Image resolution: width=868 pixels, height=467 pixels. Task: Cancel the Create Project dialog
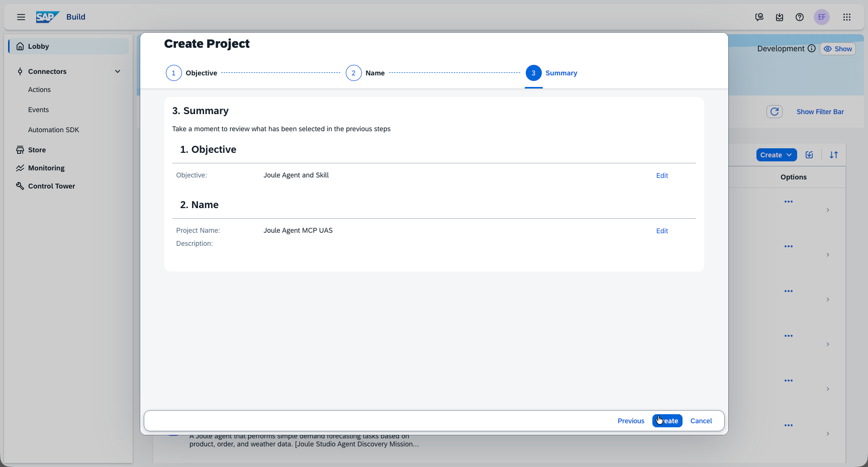click(x=701, y=421)
